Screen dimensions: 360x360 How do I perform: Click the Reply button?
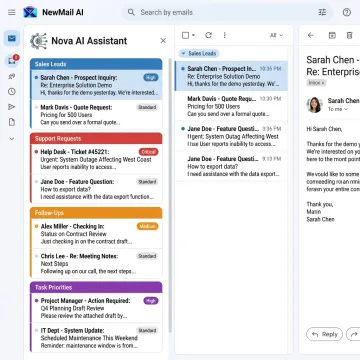[324, 334]
